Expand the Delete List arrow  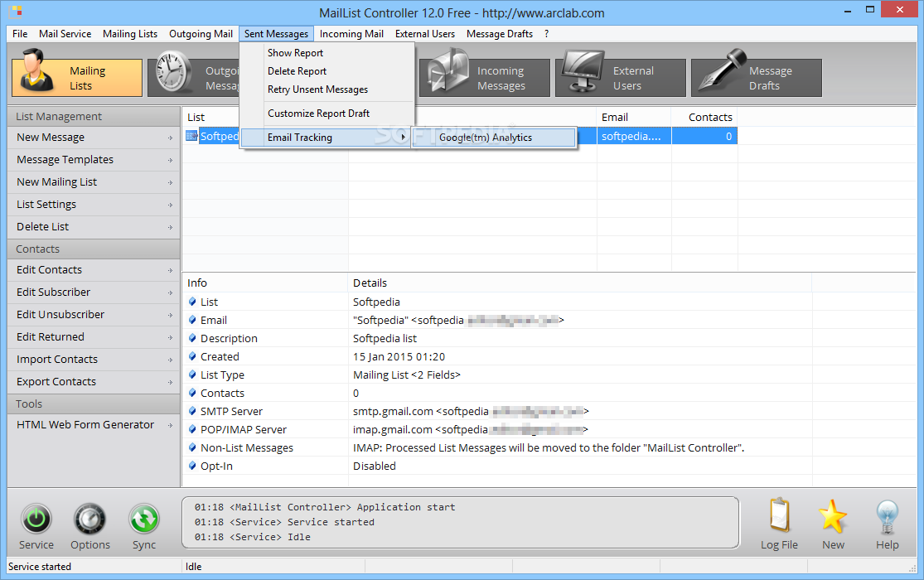(x=171, y=228)
